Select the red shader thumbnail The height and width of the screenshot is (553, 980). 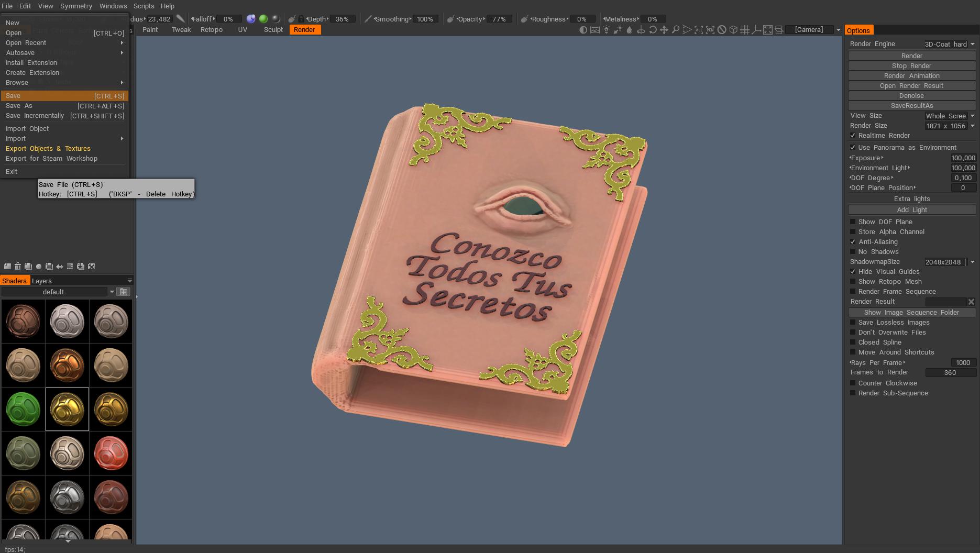(x=111, y=454)
